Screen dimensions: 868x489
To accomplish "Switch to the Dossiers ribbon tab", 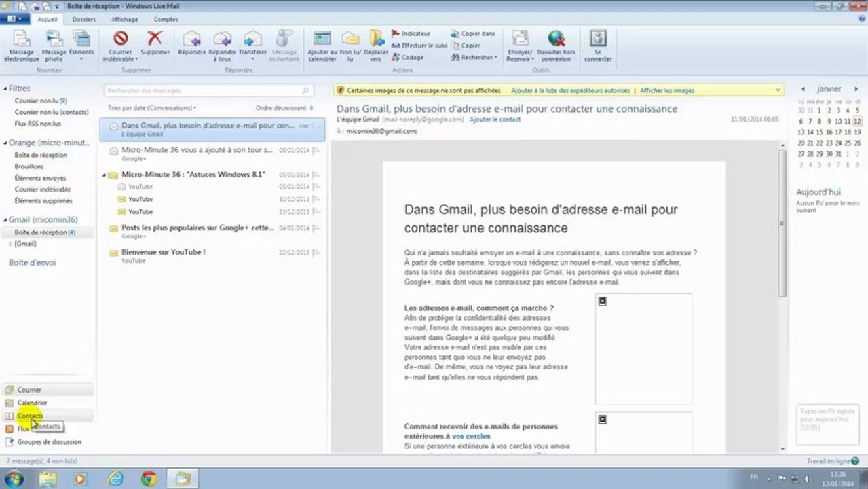I will [x=84, y=20].
